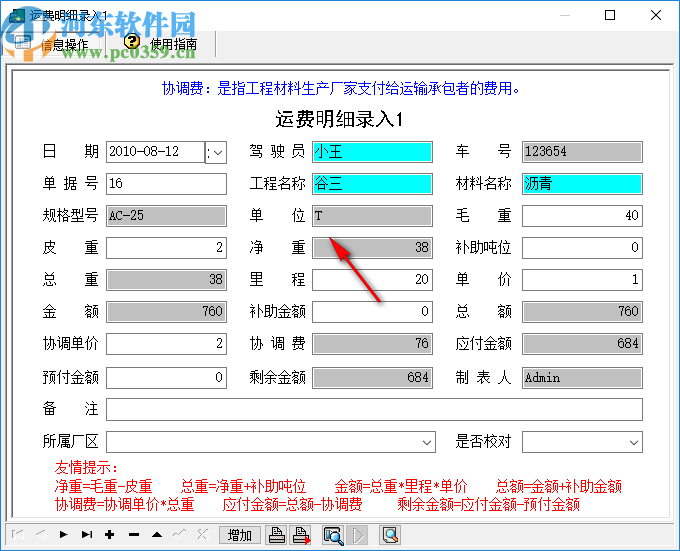Image resolution: width=680 pixels, height=551 pixels.
Task: Click the 材料名称 field containing 沥青
Action: pyautogui.click(x=582, y=184)
